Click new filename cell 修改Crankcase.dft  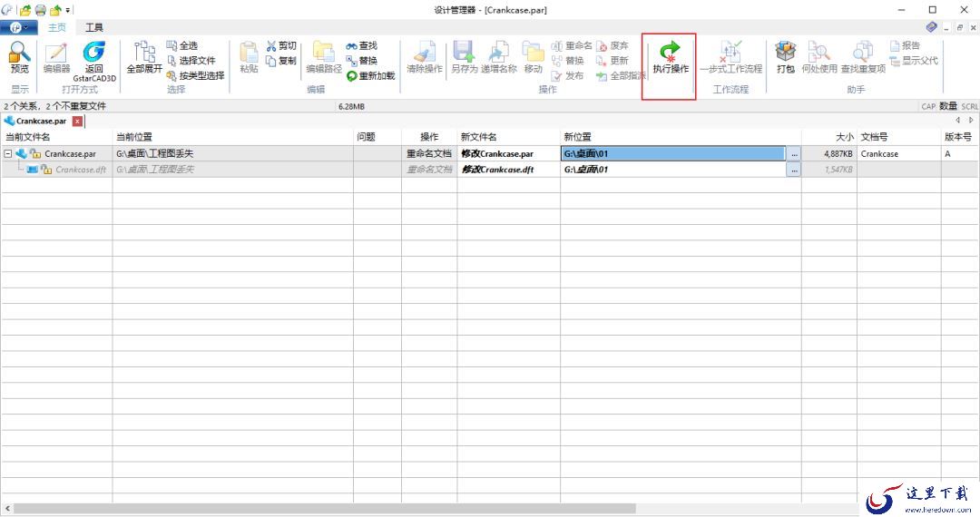tap(508, 170)
